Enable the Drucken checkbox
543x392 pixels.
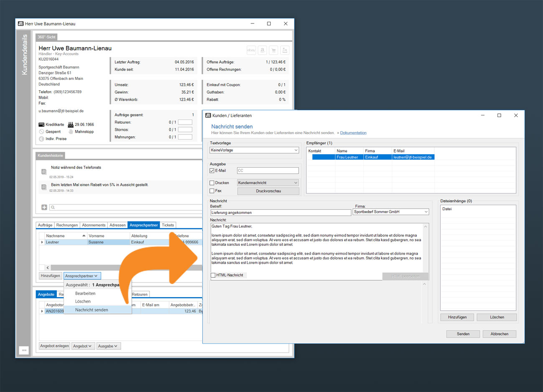click(212, 183)
